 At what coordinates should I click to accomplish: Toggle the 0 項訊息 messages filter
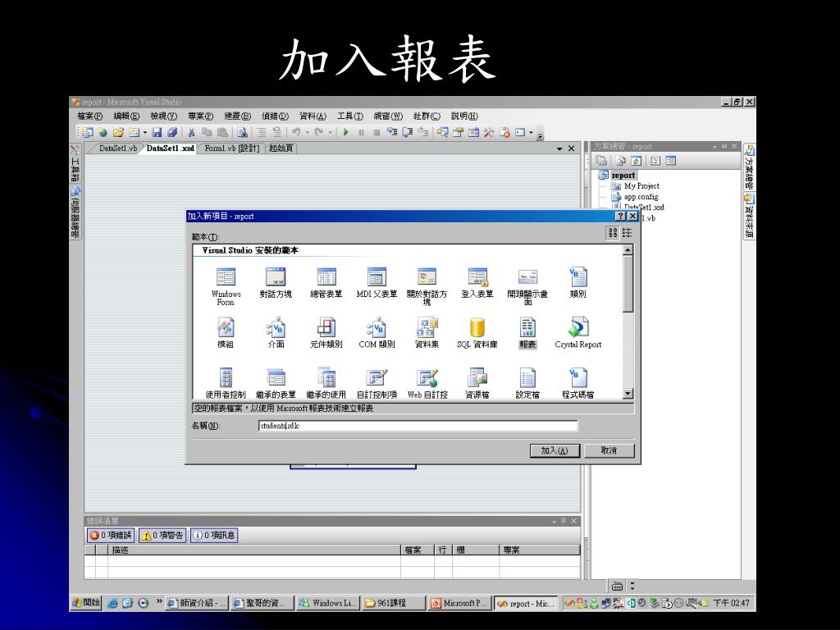point(214,535)
